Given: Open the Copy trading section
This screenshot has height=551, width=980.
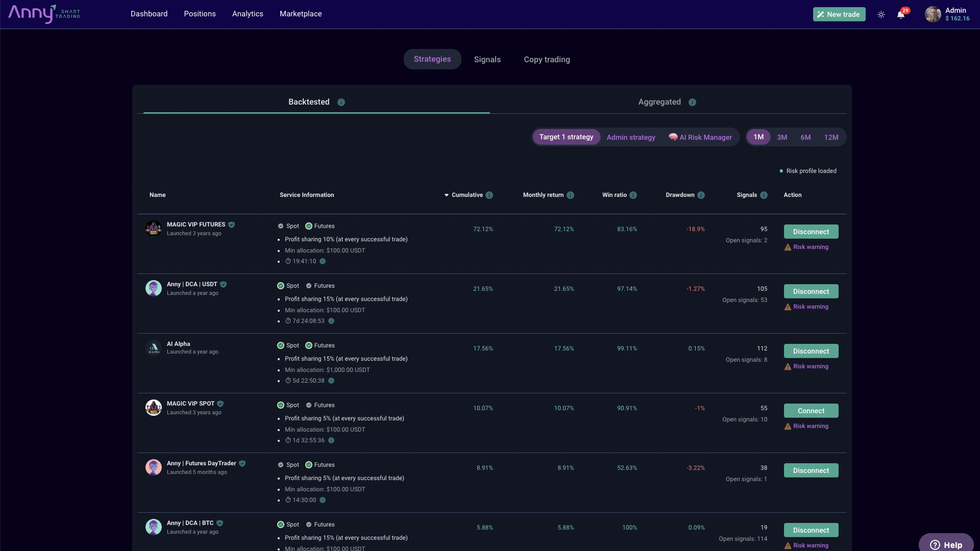Looking at the screenshot, I should 547,59.
